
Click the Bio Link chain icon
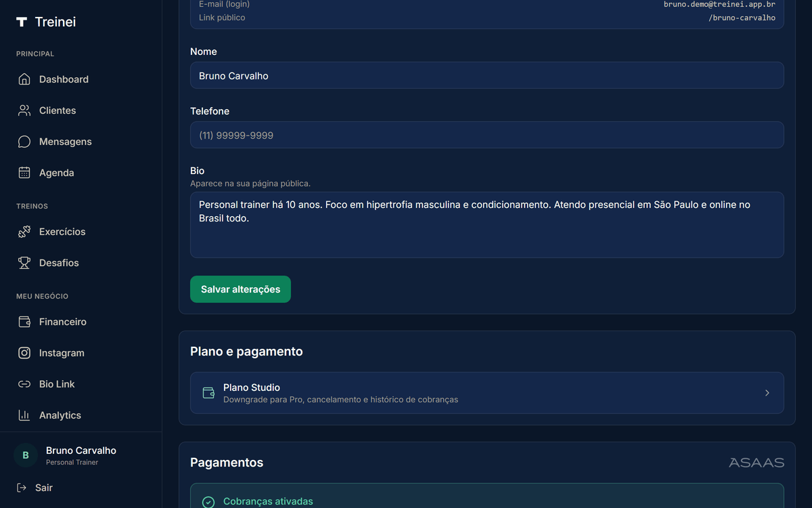(24, 384)
